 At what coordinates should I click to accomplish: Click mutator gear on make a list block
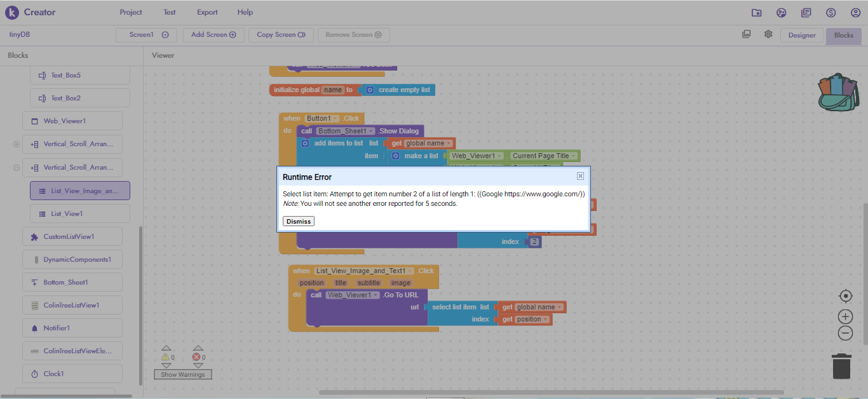point(395,156)
